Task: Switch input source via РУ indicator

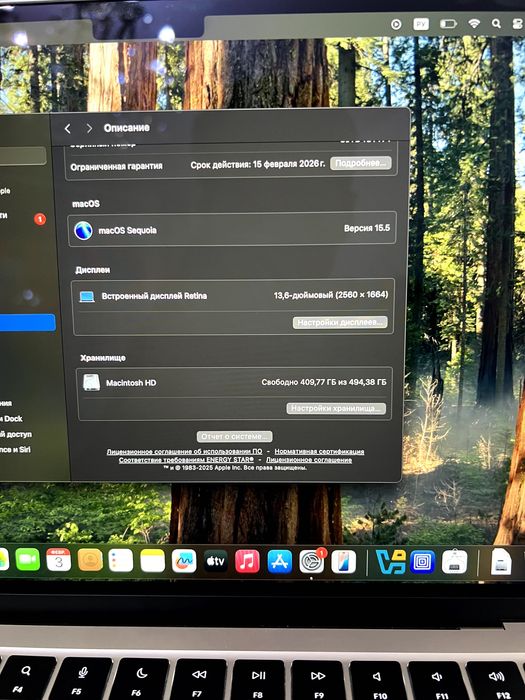Action: [x=421, y=24]
